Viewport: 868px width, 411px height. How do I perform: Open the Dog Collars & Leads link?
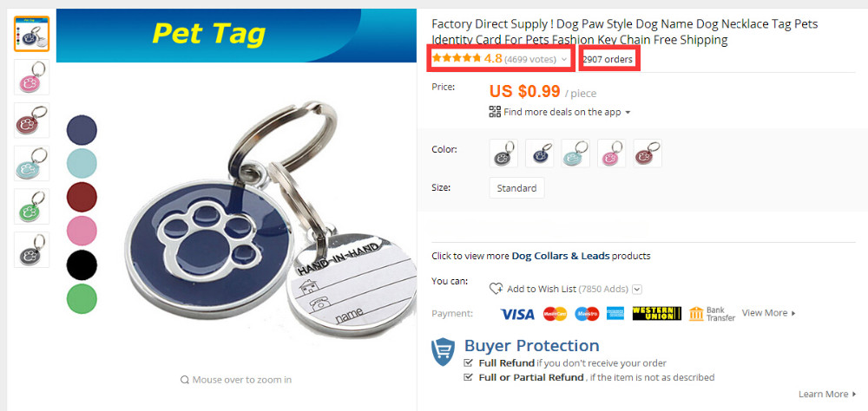(x=561, y=256)
